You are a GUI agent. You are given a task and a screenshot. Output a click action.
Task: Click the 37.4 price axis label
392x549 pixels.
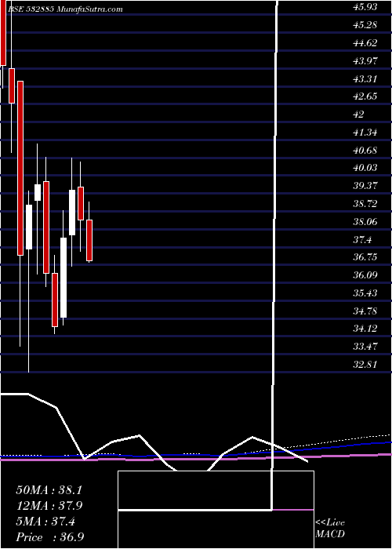point(362,239)
